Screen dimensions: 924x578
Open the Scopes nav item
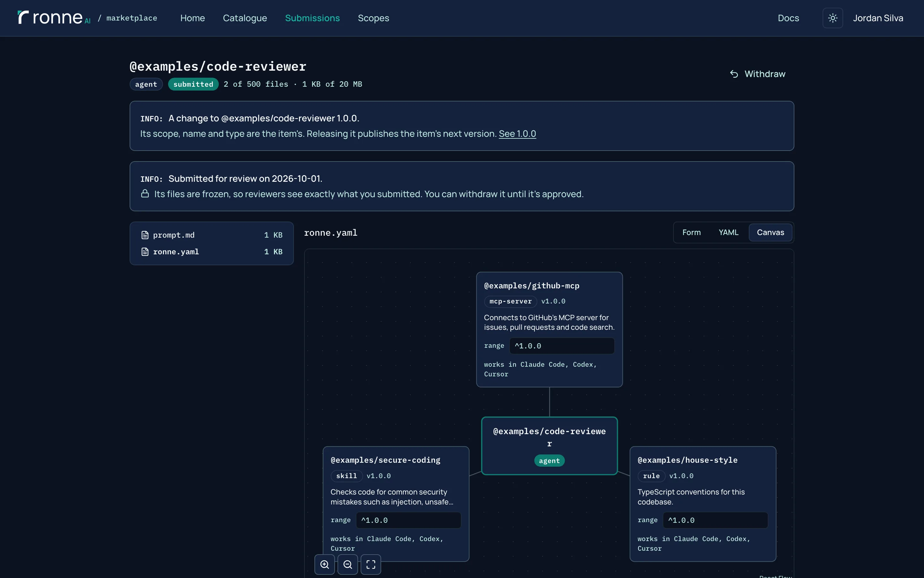373,18
